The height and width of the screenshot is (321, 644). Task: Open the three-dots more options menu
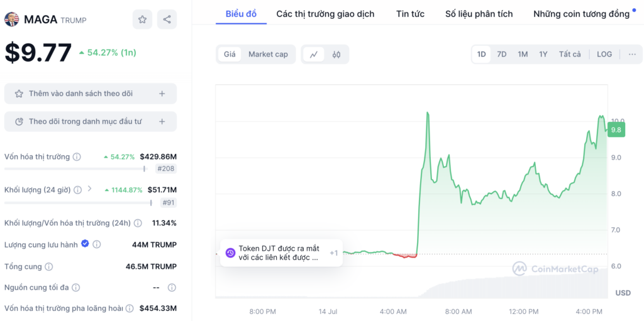[632, 54]
